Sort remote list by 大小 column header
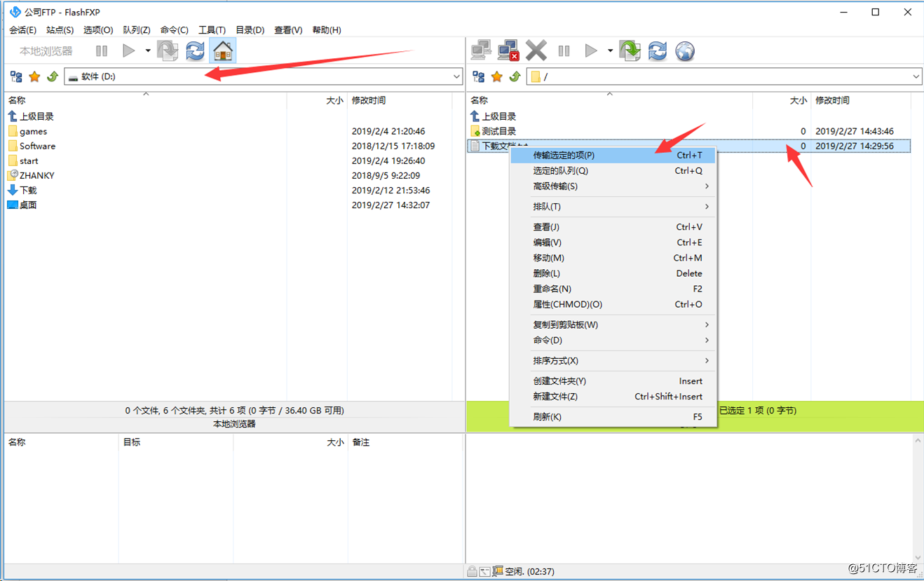The image size is (924, 581). click(x=782, y=101)
